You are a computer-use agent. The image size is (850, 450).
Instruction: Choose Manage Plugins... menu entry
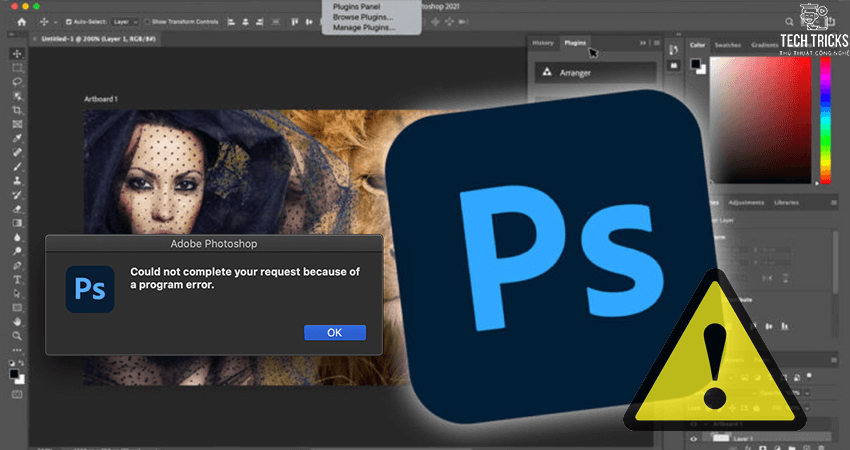click(364, 27)
